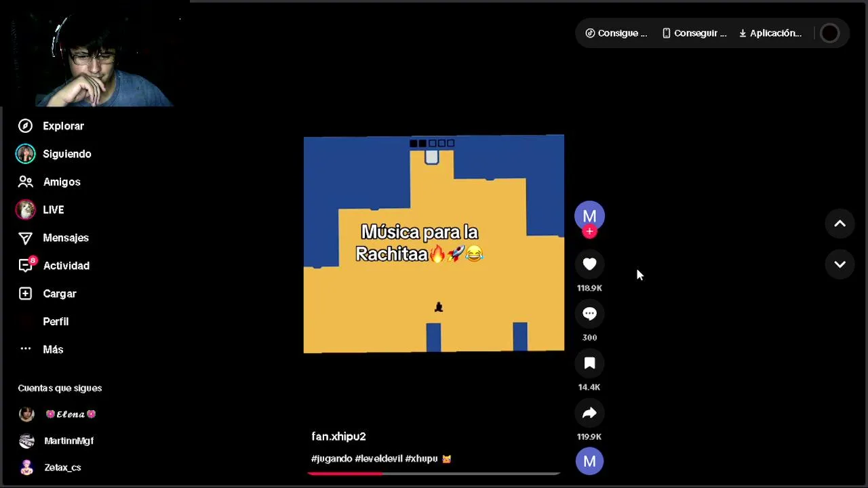Open fan.xhipu2 username link
This screenshot has width=868, height=488.
pyautogui.click(x=338, y=436)
